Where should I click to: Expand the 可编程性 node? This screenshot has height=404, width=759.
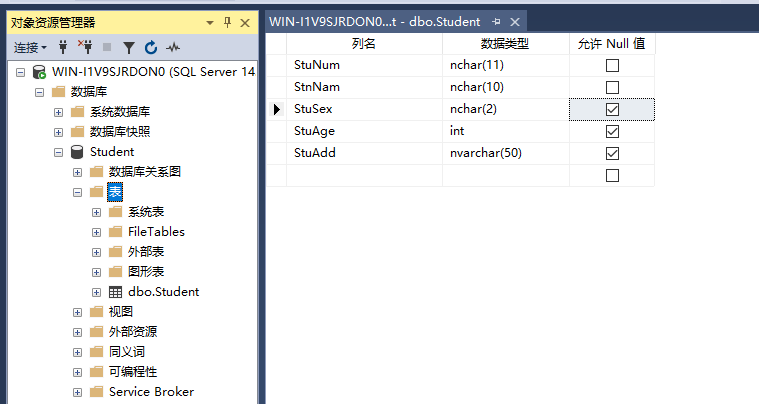(x=77, y=373)
